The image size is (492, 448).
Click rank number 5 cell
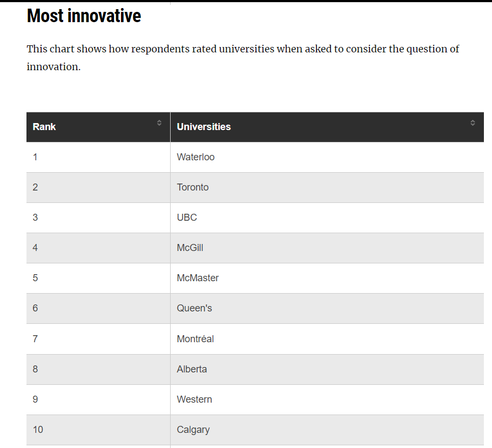[x=98, y=278]
